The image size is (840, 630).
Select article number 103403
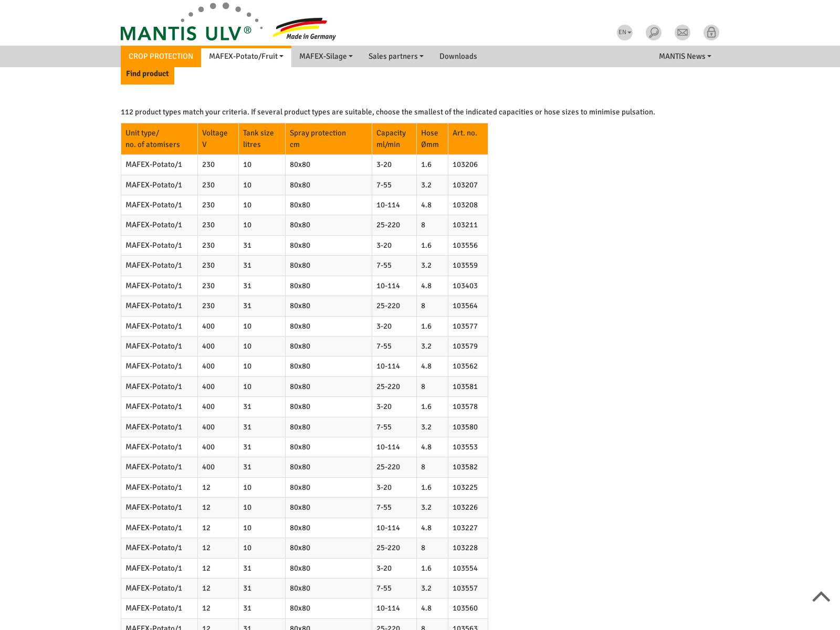[465, 286]
